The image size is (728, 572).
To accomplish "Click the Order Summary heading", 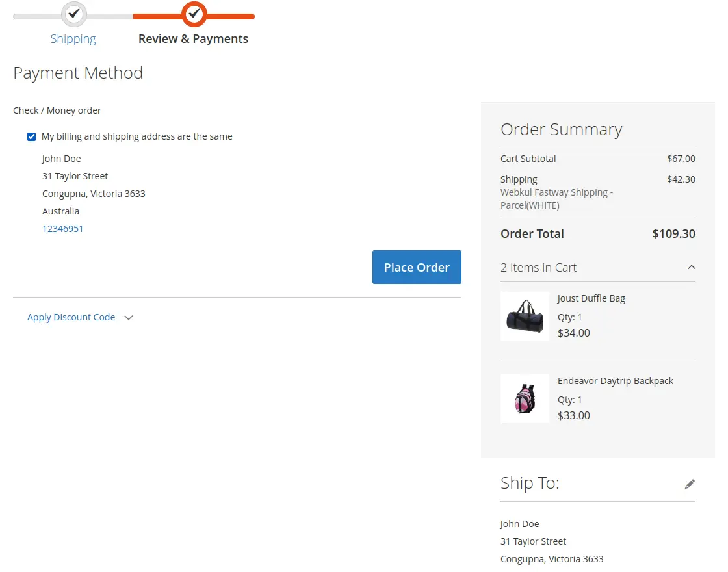I will click(562, 129).
